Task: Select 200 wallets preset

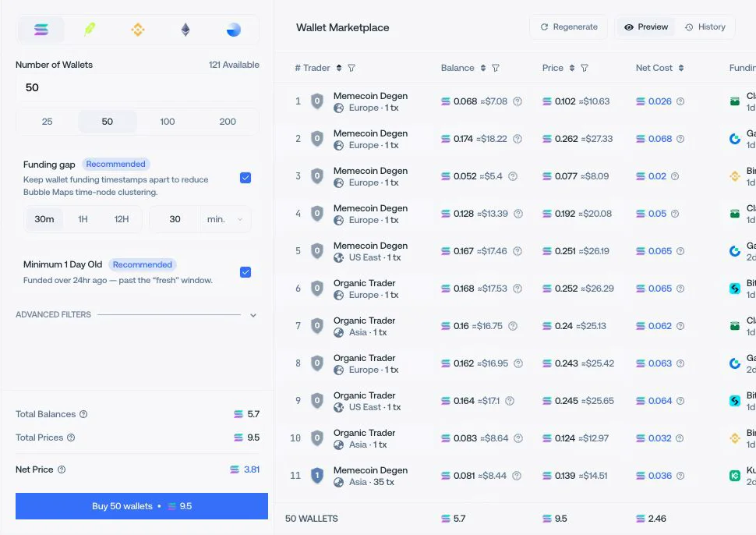Action: coord(228,122)
